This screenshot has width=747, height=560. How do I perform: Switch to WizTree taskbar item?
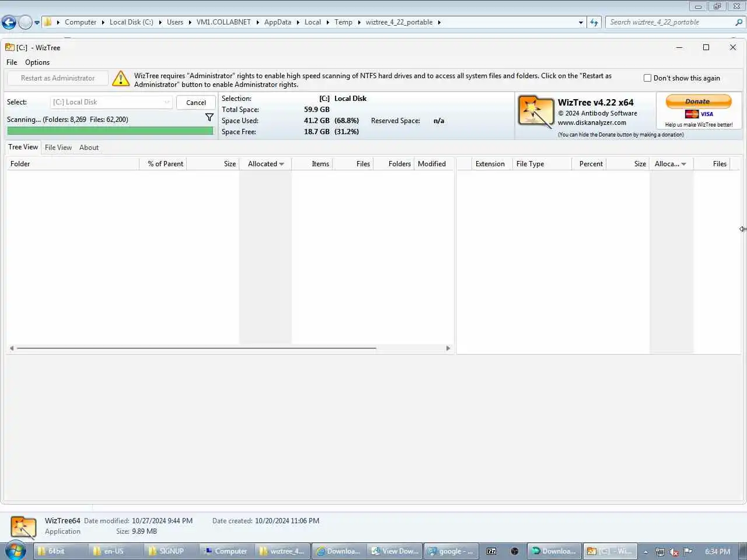click(610, 551)
